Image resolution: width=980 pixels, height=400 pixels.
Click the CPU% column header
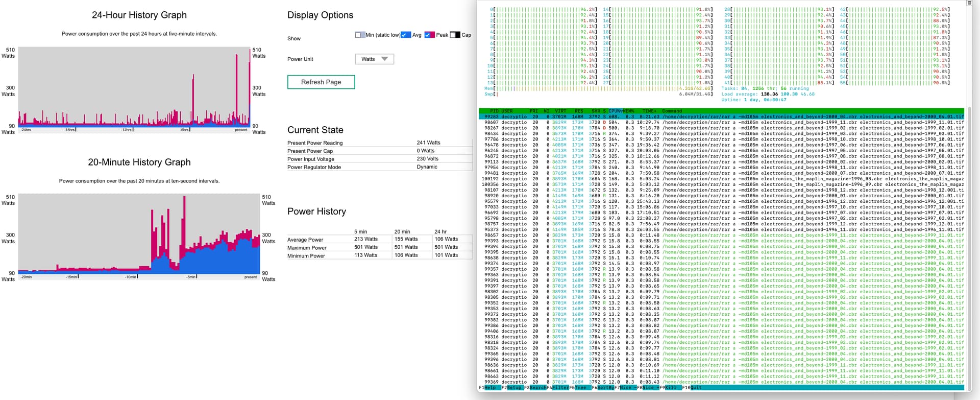615,111
